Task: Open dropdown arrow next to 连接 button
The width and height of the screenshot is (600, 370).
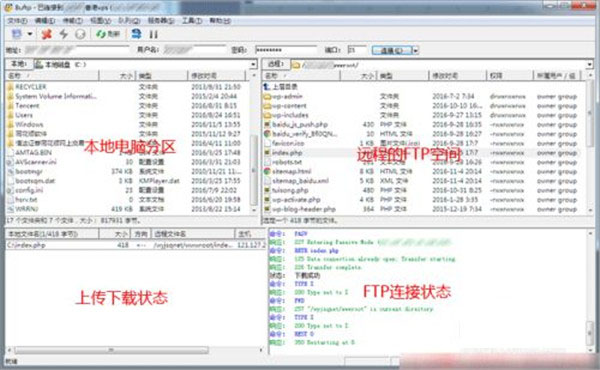Action: (x=416, y=50)
